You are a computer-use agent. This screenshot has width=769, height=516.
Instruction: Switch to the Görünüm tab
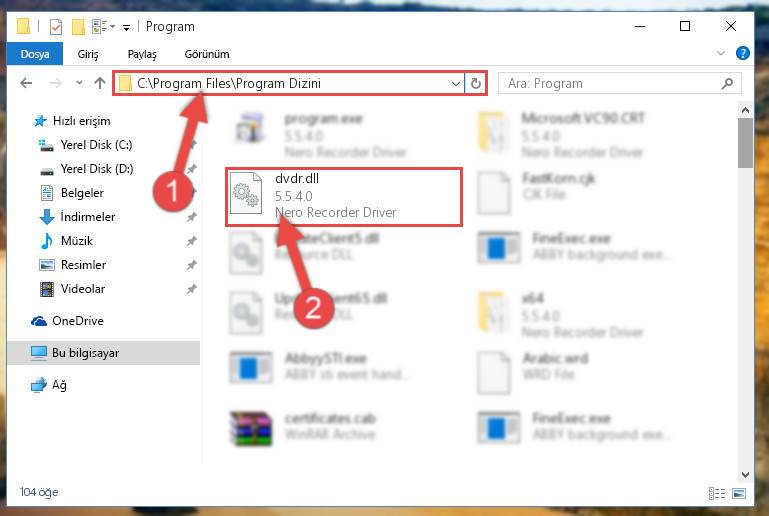pos(206,54)
